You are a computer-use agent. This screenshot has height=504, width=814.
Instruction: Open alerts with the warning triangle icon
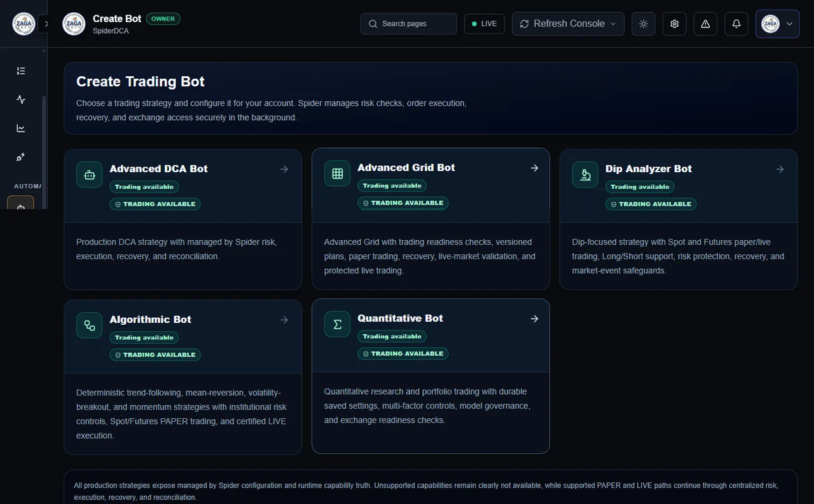(x=705, y=24)
